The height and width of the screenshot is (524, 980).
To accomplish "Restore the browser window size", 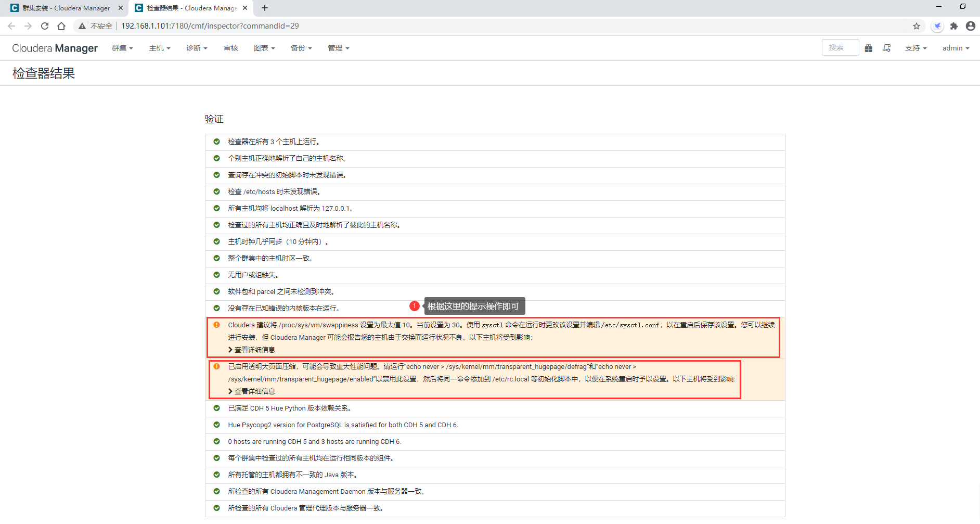I will coord(963,7).
